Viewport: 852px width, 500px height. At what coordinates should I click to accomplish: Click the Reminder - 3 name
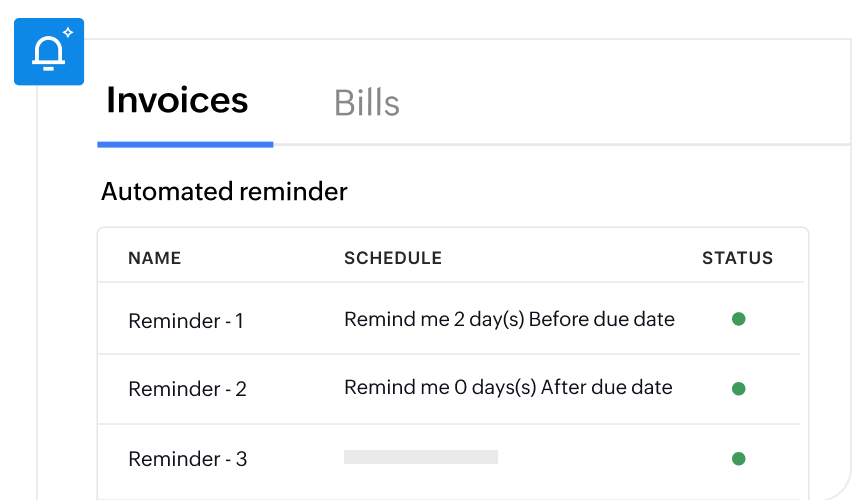coord(187,460)
